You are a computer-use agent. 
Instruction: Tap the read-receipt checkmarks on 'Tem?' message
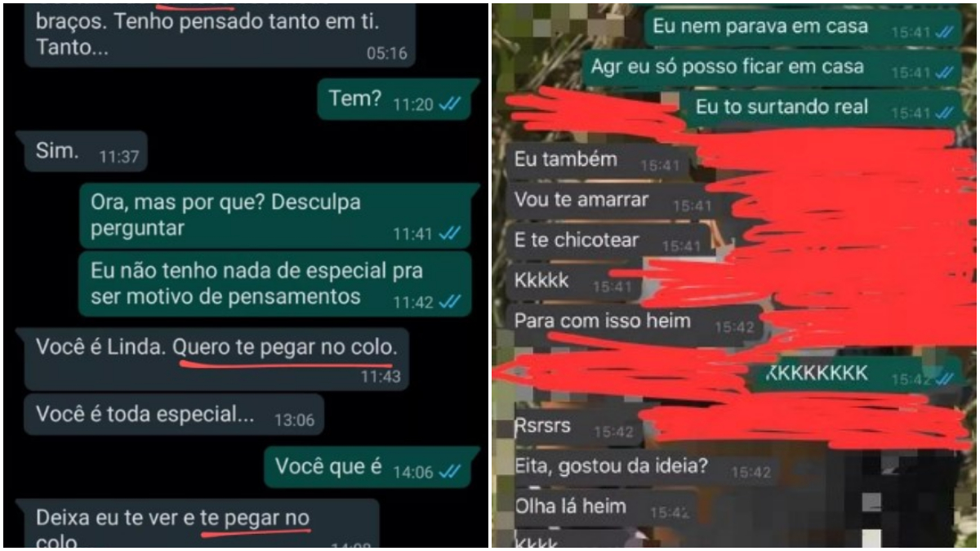point(450,104)
